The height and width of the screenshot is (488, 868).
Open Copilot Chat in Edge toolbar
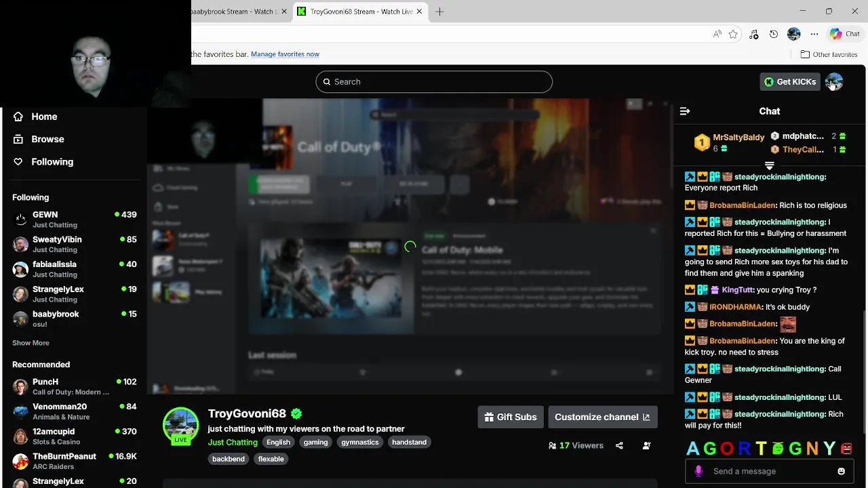click(x=845, y=34)
